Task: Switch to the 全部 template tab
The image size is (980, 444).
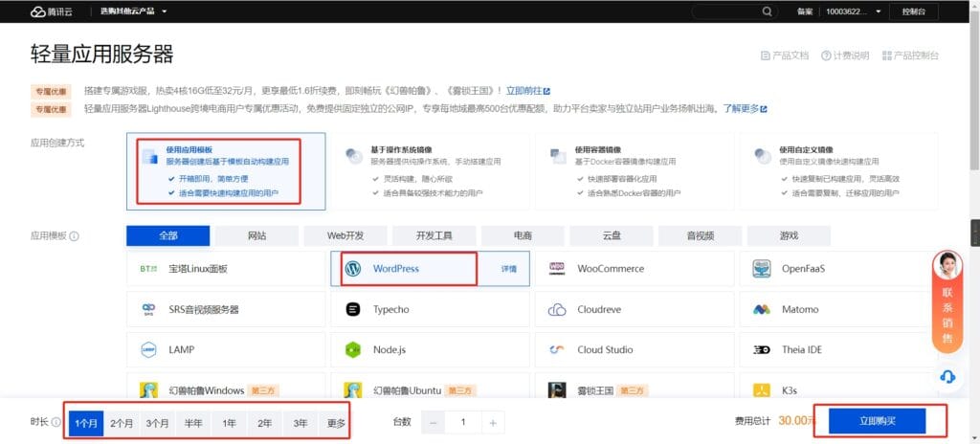Action: click(168, 235)
